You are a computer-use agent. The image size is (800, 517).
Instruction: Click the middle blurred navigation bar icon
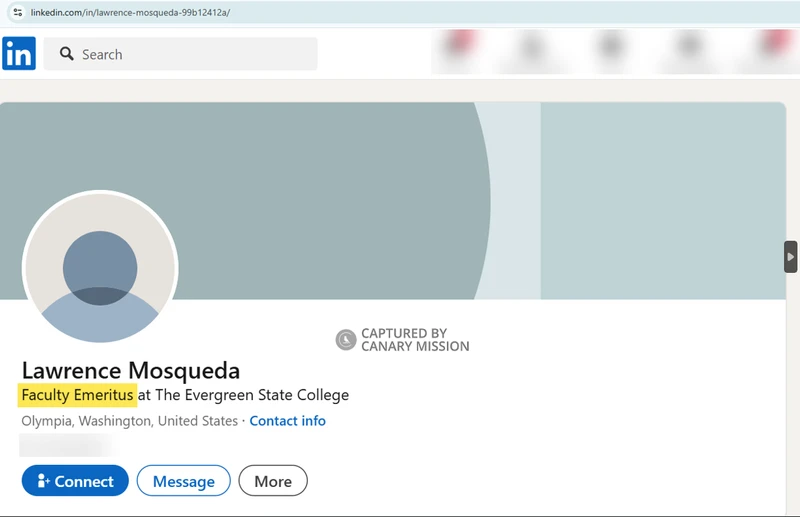(x=610, y=50)
